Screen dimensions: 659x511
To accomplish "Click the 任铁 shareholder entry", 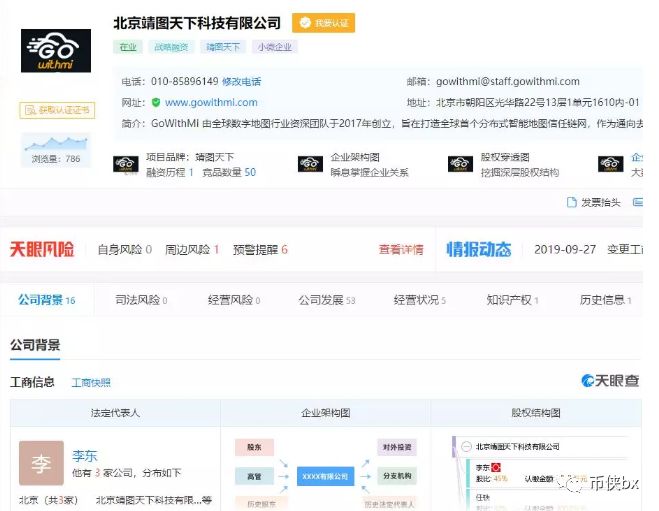I will tap(483, 498).
